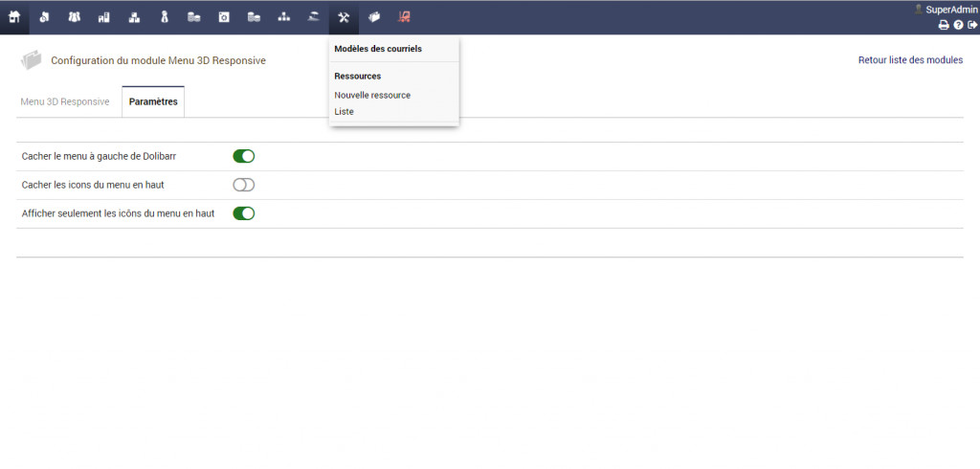This screenshot has height=469, width=980.
Task: Disable 'Cacher le menu à gauche de Dolibarr' switch
Action: (244, 156)
